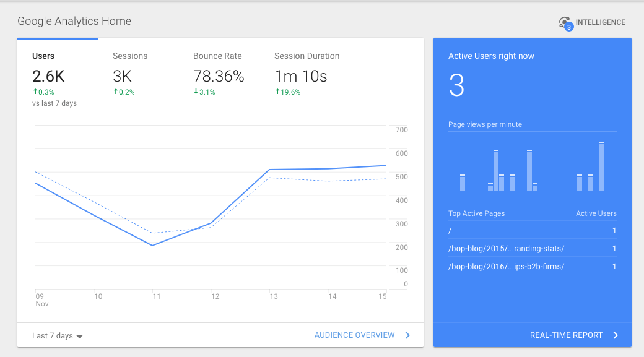Click the Google Analytics Home heading
This screenshot has height=357, width=644.
(x=74, y=21)
